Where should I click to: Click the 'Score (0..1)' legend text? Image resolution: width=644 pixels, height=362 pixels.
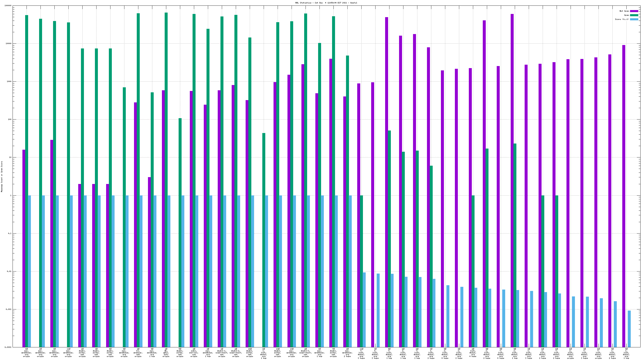click(x=622, y=19)
